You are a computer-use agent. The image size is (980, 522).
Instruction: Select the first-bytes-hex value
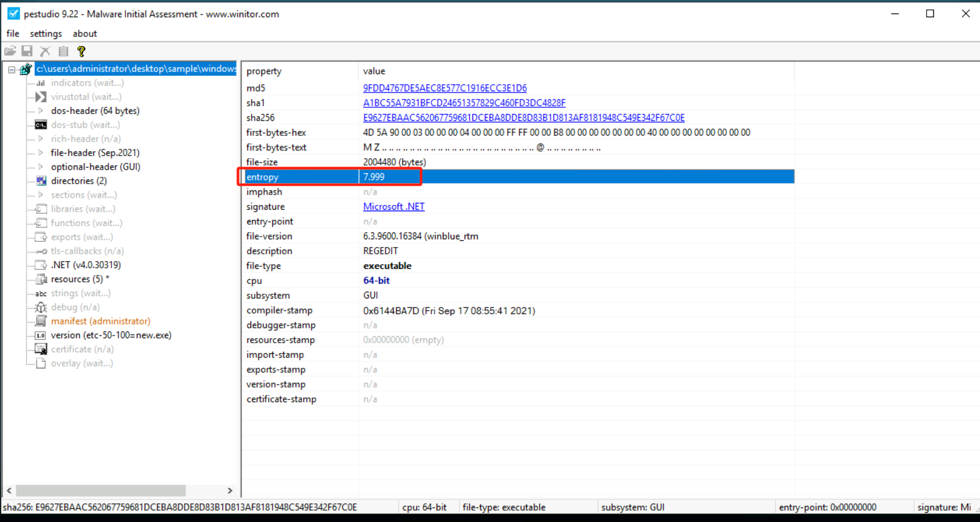point(556,133)
